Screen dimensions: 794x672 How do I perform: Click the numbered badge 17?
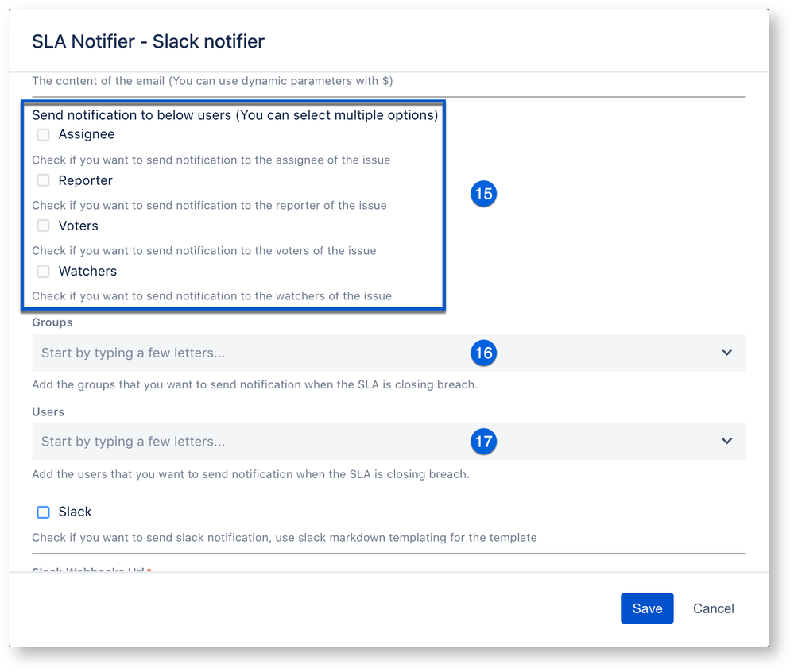coord(484,441)
